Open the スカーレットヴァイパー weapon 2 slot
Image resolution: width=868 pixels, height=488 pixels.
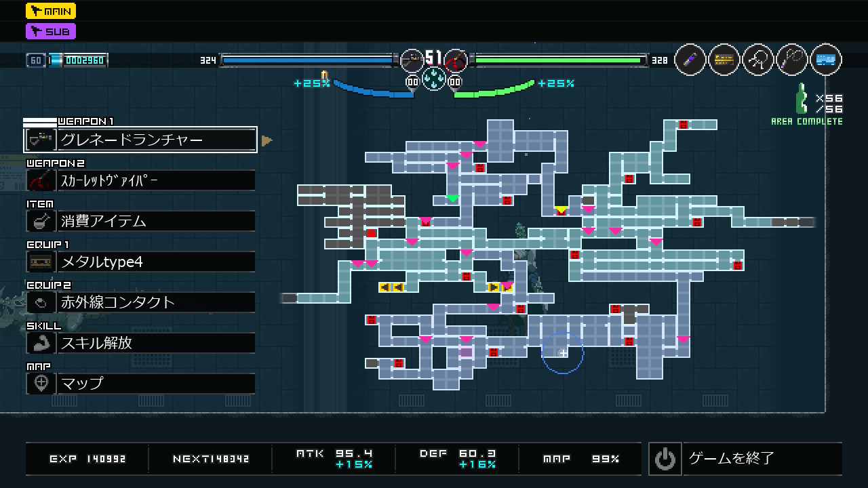click(156, 180)
